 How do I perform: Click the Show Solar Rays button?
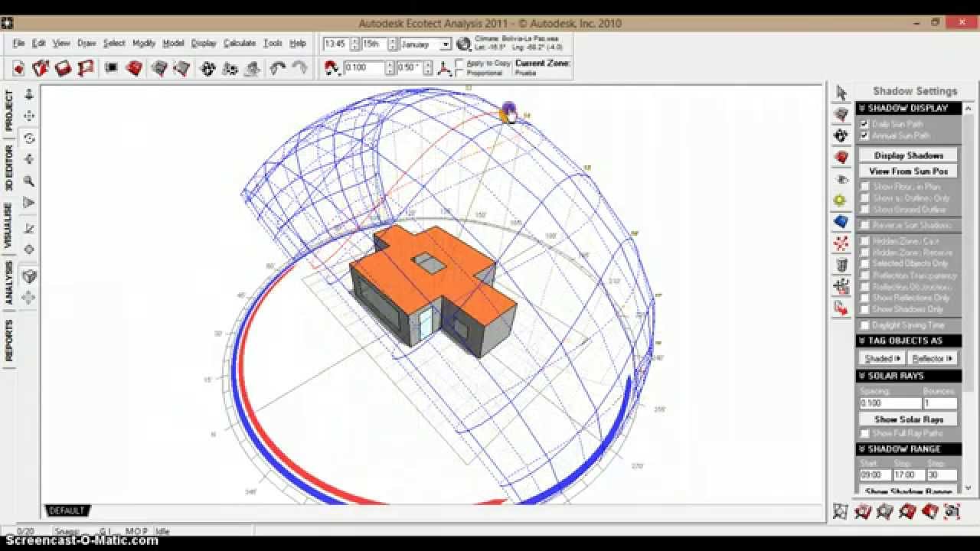click(909, 419)
